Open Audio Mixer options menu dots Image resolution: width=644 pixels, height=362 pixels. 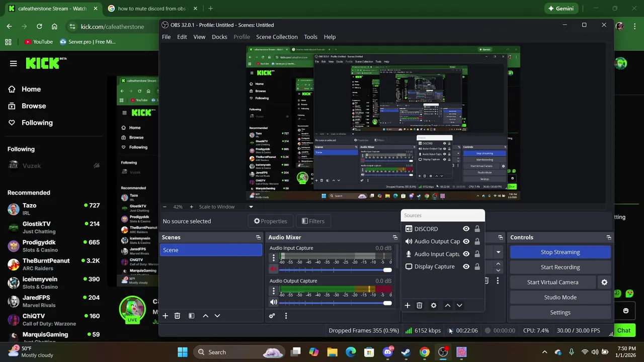pos(286,316)
